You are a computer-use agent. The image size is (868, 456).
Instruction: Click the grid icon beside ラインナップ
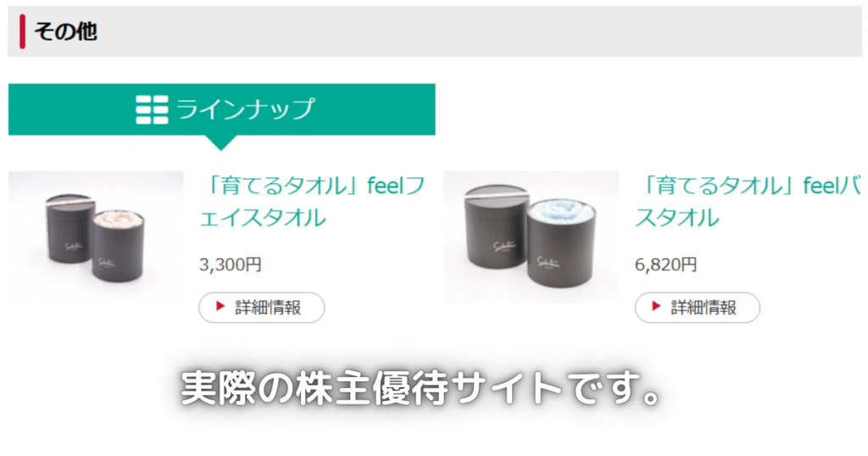click(x=152, y=109)
